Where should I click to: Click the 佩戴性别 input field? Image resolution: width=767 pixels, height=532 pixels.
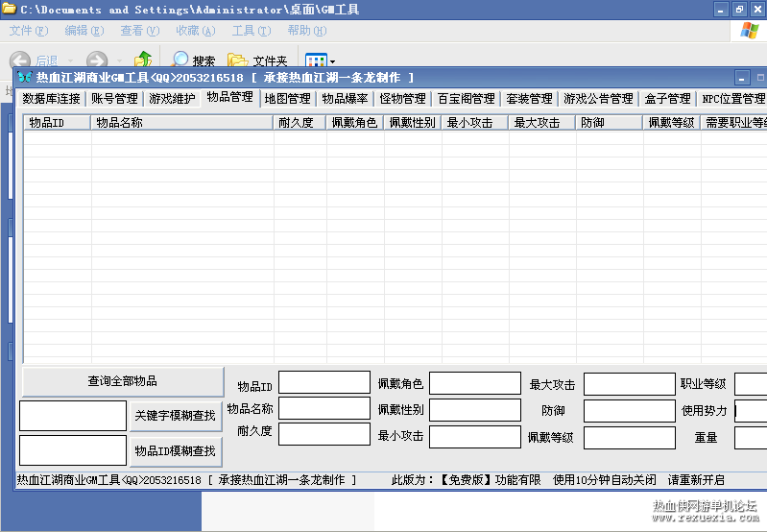(x=475, y=410)
